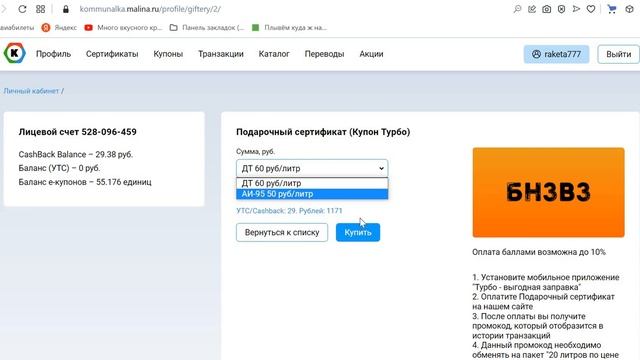View Транзакции history
The height and width of the screenshot is (360, 640).
[x=221, y=54]
